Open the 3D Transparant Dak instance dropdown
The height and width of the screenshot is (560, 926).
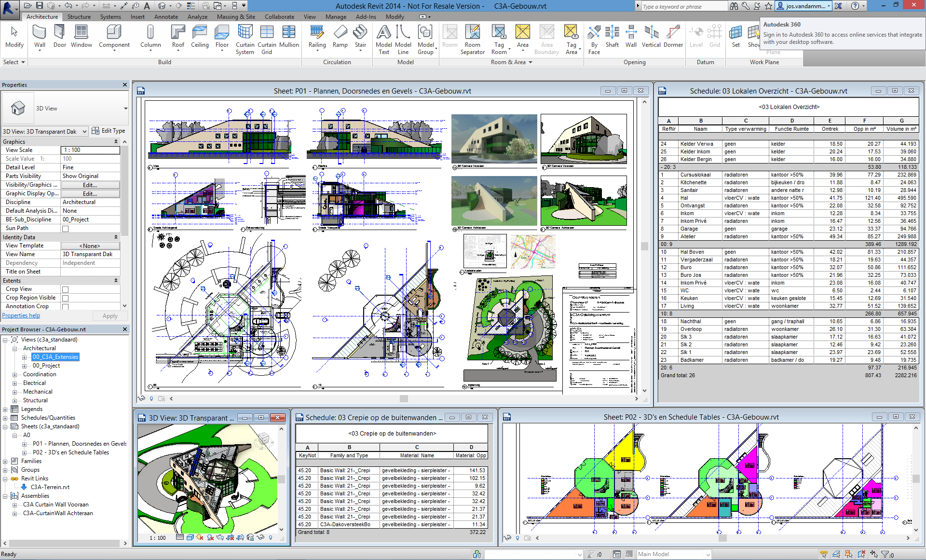pos(84,131)
